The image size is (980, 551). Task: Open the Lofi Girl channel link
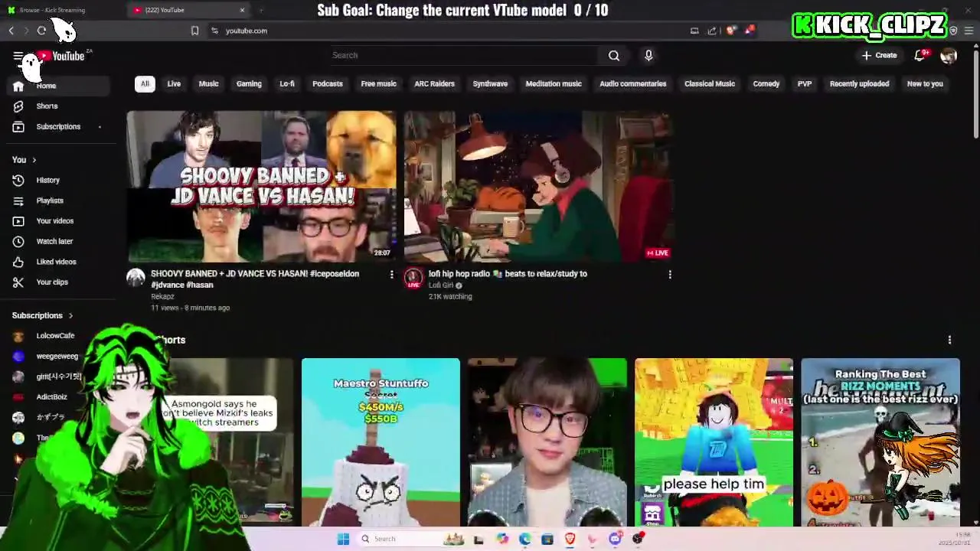coord(441,285)
